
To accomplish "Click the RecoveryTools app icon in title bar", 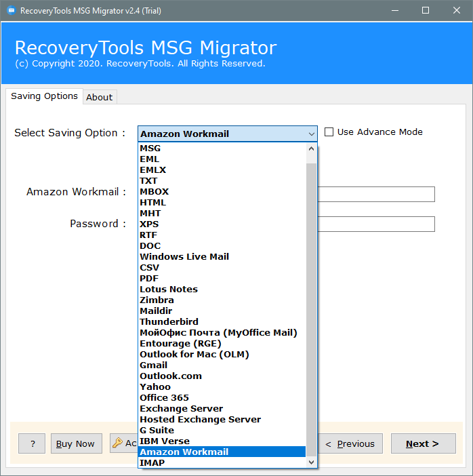I will [12, 10].
